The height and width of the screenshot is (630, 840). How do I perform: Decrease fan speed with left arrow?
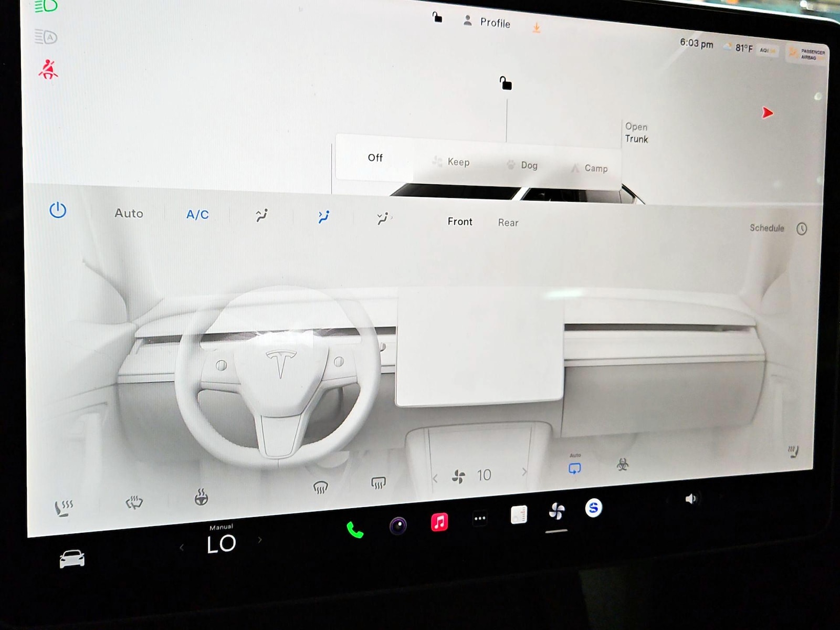(435, 478)
